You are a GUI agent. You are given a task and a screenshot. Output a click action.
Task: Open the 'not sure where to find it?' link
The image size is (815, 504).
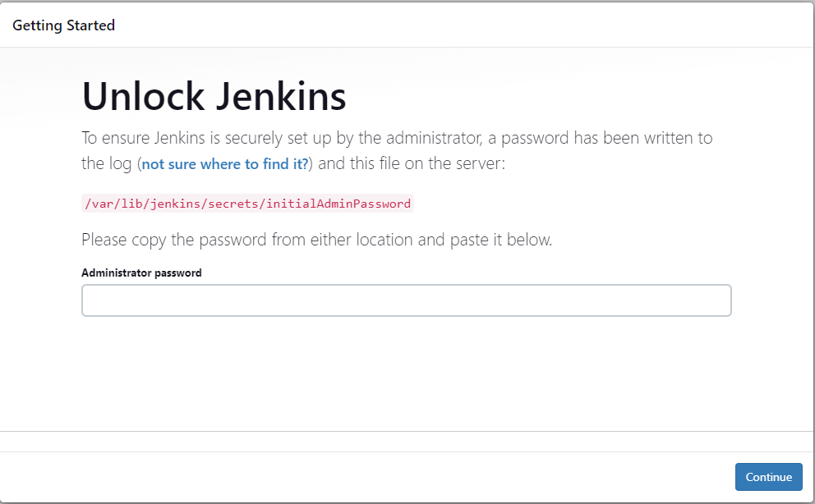coord(225,164)
